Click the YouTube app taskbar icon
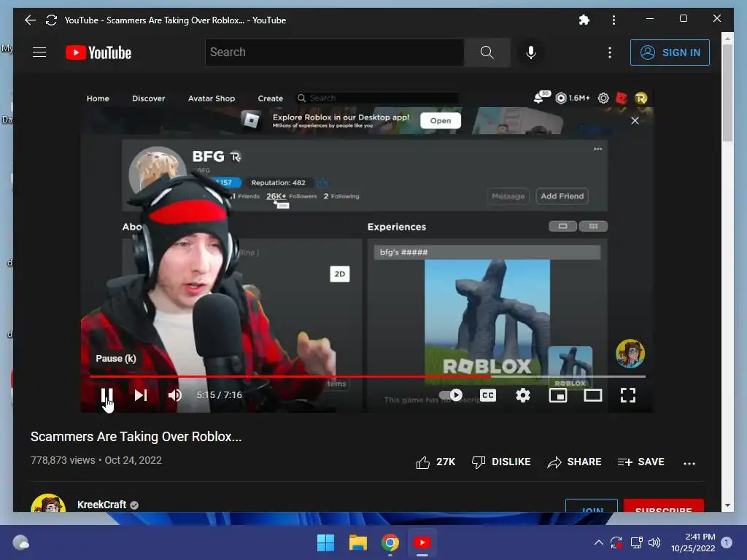Screen dimensions: 747x560 [422, 542]
